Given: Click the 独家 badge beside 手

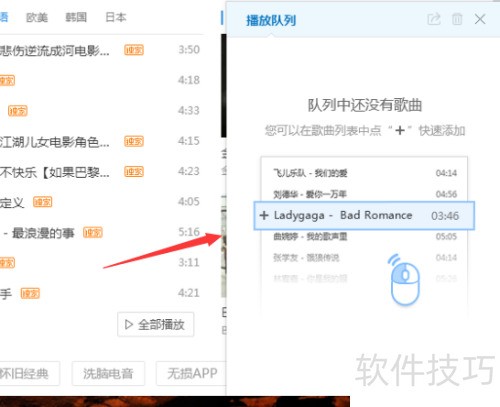Looking at the screenshot, I should 30,293.
